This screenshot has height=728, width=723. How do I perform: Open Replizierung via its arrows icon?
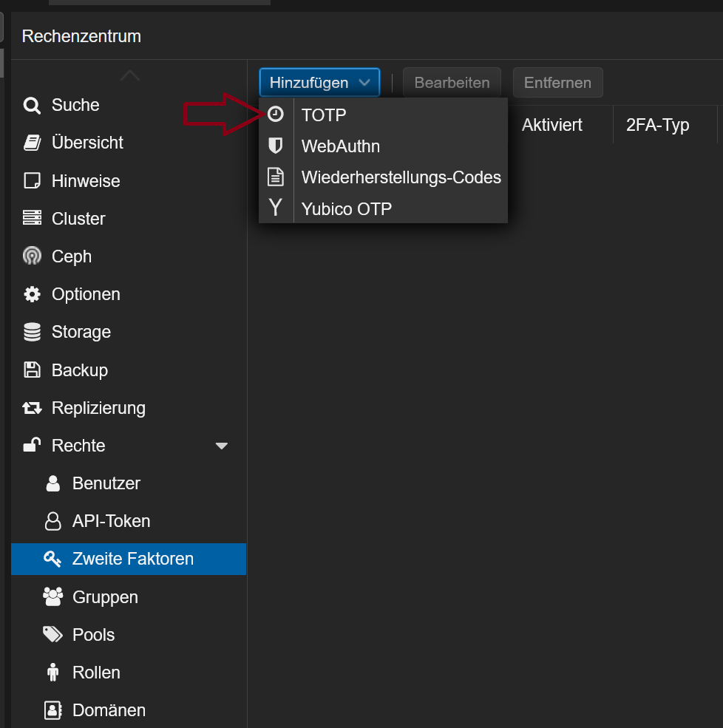32,407
